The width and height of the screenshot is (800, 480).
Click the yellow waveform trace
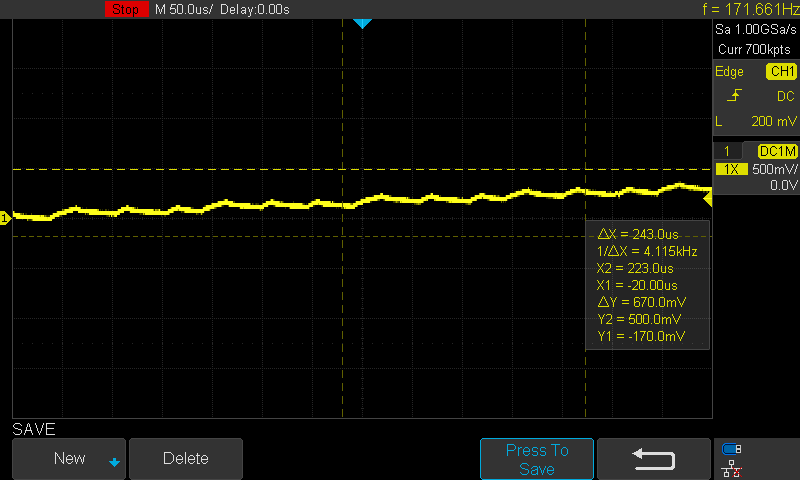[x=362, y=203]
